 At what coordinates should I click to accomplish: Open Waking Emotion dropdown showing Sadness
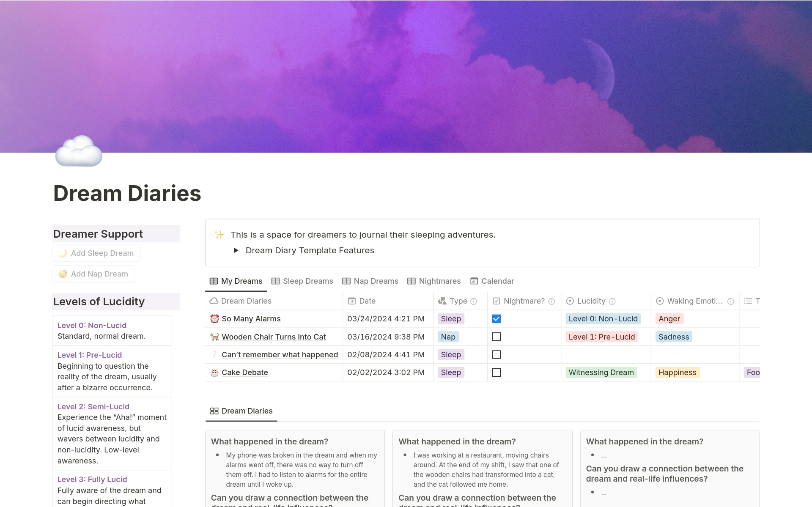pyautogui.click(x=673, y=337)
